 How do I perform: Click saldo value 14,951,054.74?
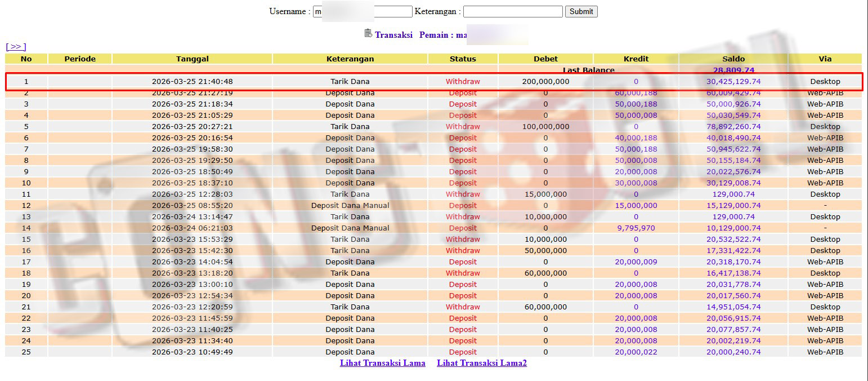[x=733, y=307]
